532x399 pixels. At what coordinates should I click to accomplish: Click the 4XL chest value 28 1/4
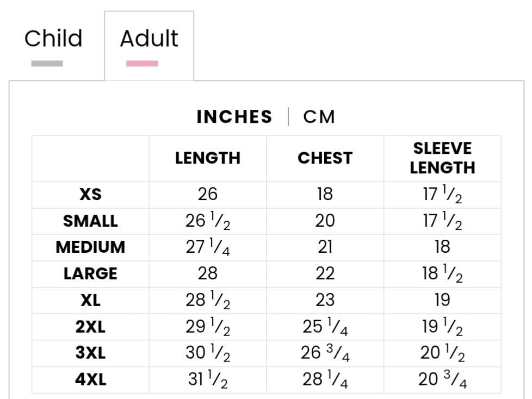[x=325, y=379]
